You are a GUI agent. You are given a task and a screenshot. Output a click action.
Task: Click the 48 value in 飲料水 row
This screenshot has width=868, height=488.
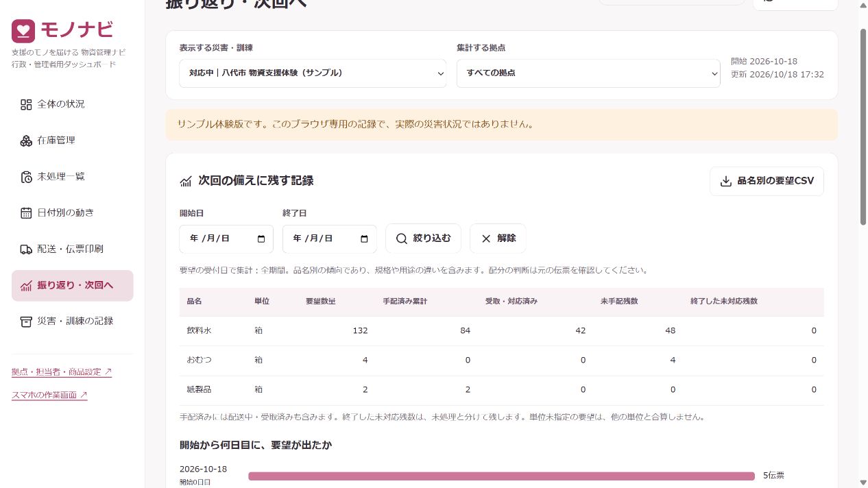670,331
